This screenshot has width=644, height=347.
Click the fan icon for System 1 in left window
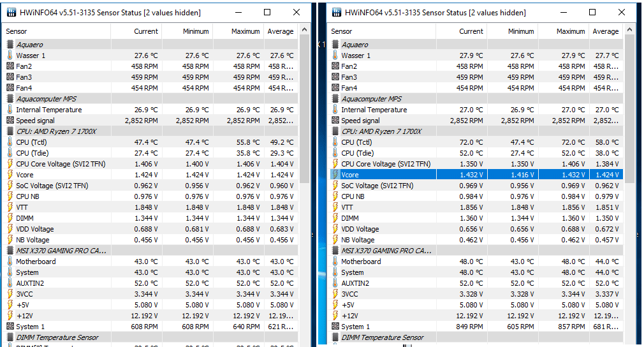point(10,327)
